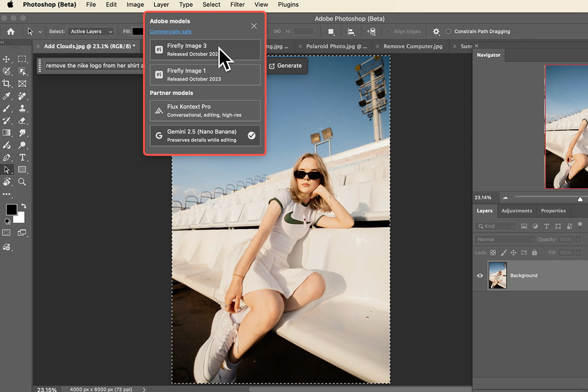Enable Constrain Path Dragging checkbox
588x392 pixels.
coord(448,31)
